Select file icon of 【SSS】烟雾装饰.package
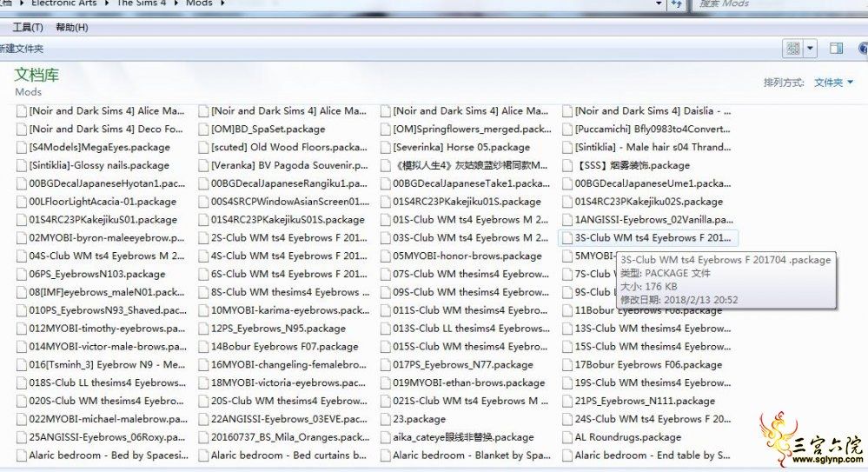868x472 pixels. click(x=567, y=166)
